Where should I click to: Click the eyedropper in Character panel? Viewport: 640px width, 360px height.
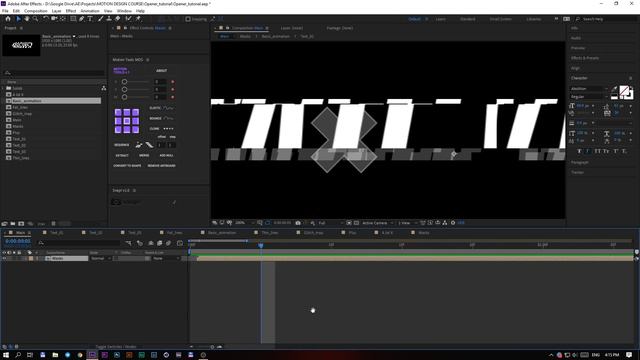coord(615,89)
